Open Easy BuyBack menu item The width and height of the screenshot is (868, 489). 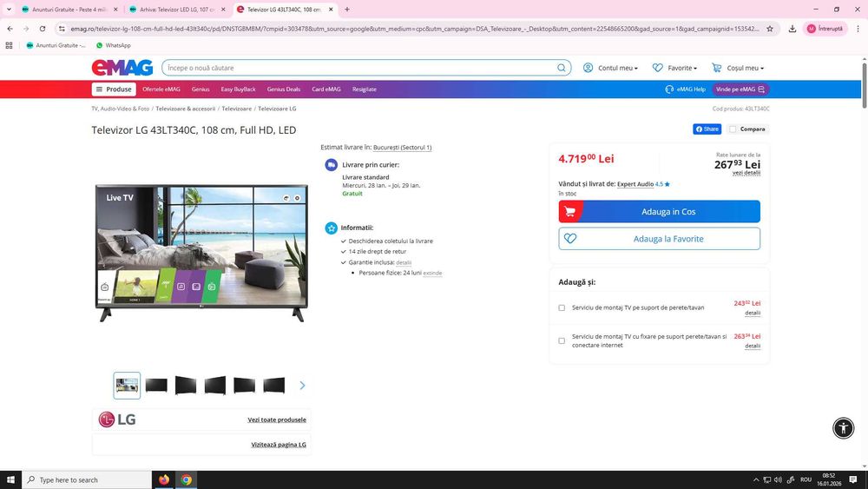click(x=238, y=89)
